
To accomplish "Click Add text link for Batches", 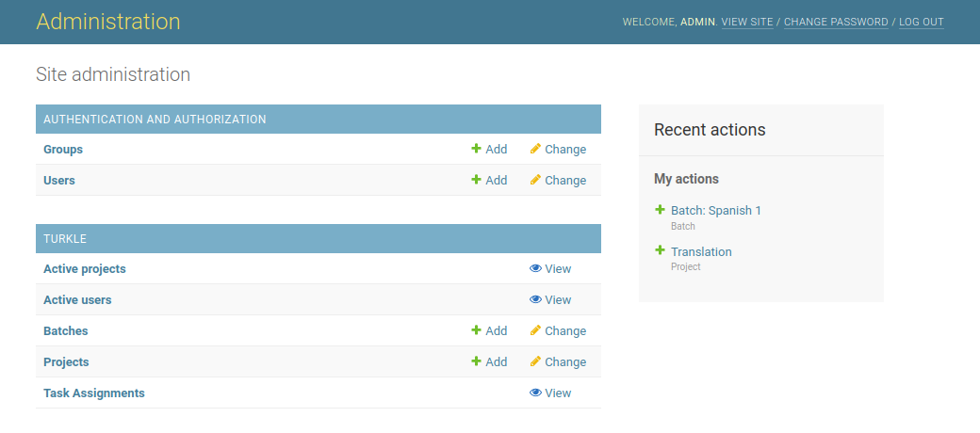I will point(497,331).
